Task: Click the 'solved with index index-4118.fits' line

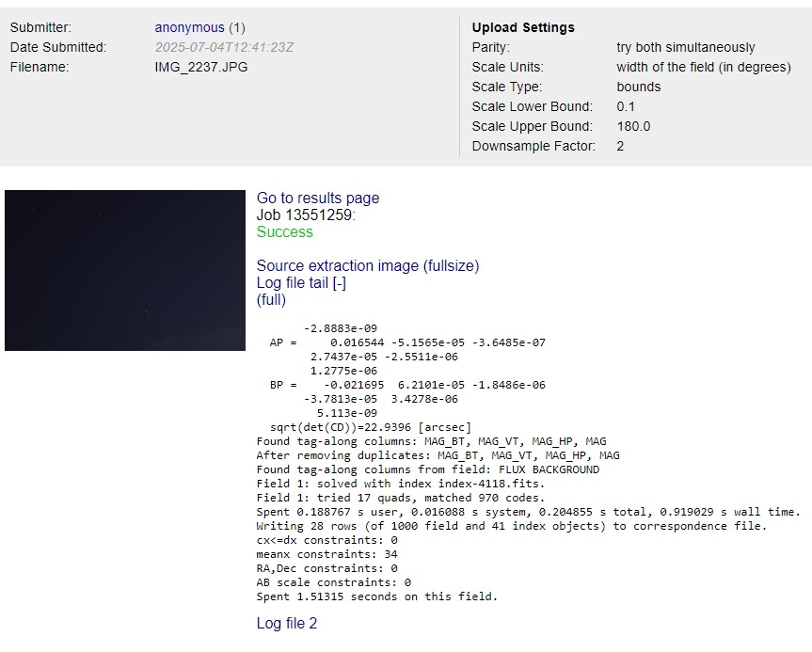Action: tap(401, 484)
